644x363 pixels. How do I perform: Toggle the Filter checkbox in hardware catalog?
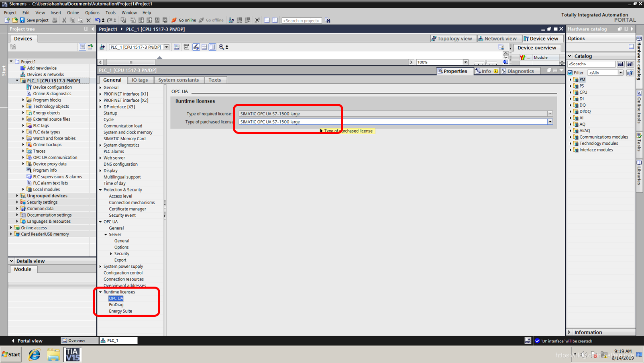pyautogui.click(x=570, y=73)
